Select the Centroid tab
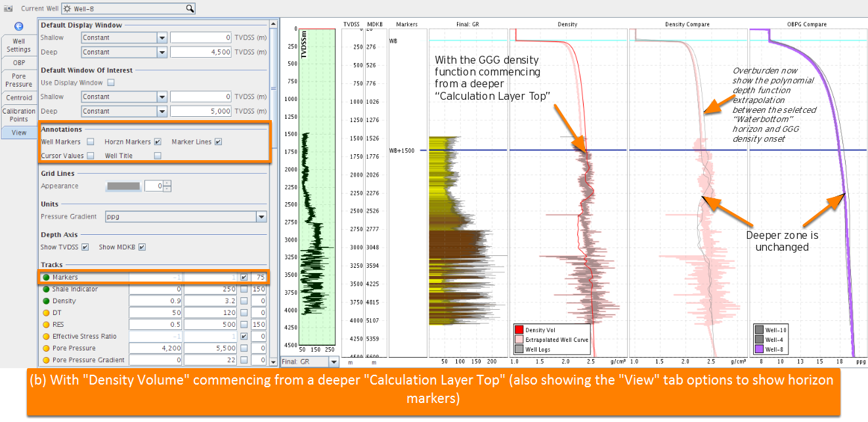868x422 pixels. pyautogui.click(x=19, y=98)
